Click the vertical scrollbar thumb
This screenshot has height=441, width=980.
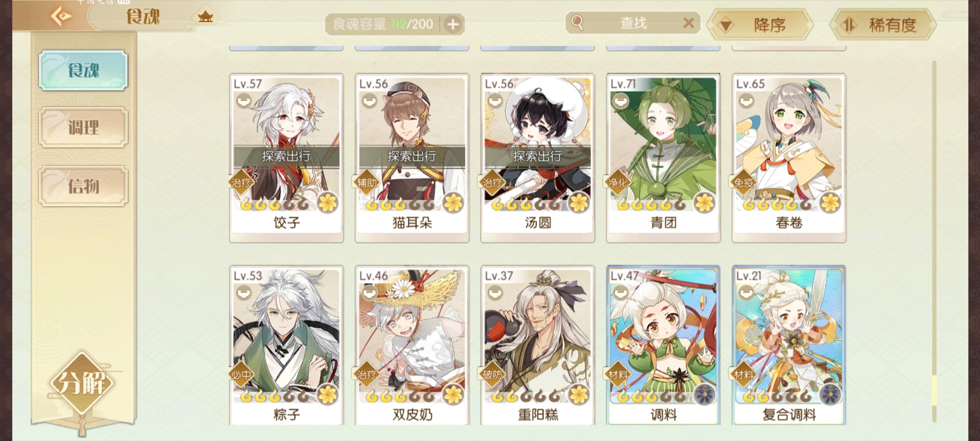tap(933, 391)
